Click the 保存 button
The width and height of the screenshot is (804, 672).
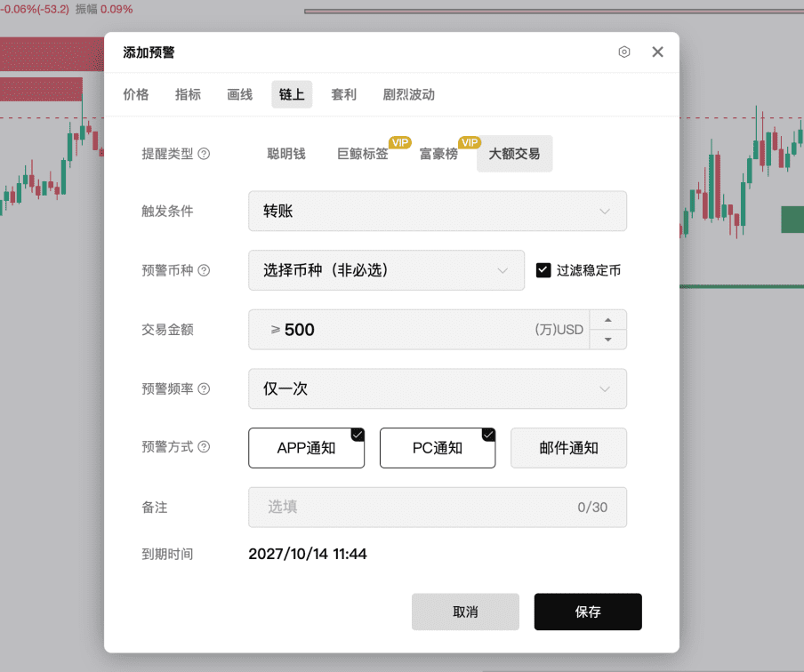[588, 612]
